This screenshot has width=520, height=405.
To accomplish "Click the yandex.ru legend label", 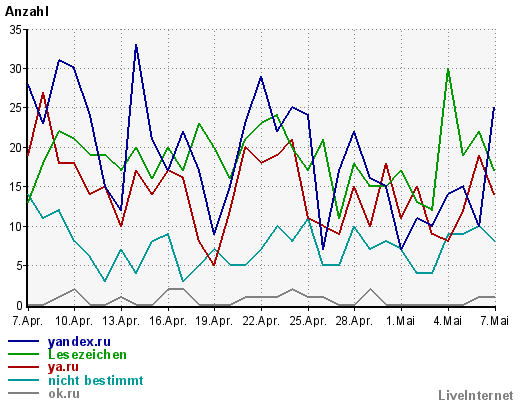I will click(x=79, y=342).
